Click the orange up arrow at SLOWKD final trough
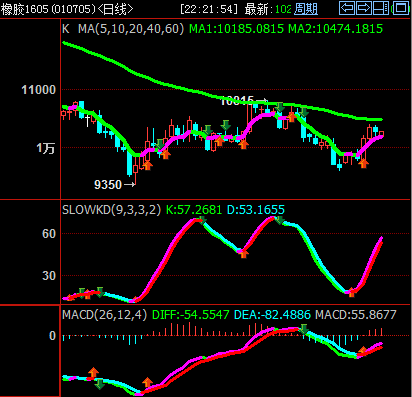 (x=351, y=292)
